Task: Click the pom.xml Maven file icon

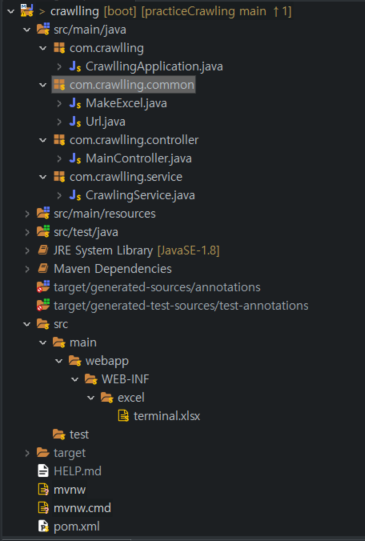Action: [43, 527]
